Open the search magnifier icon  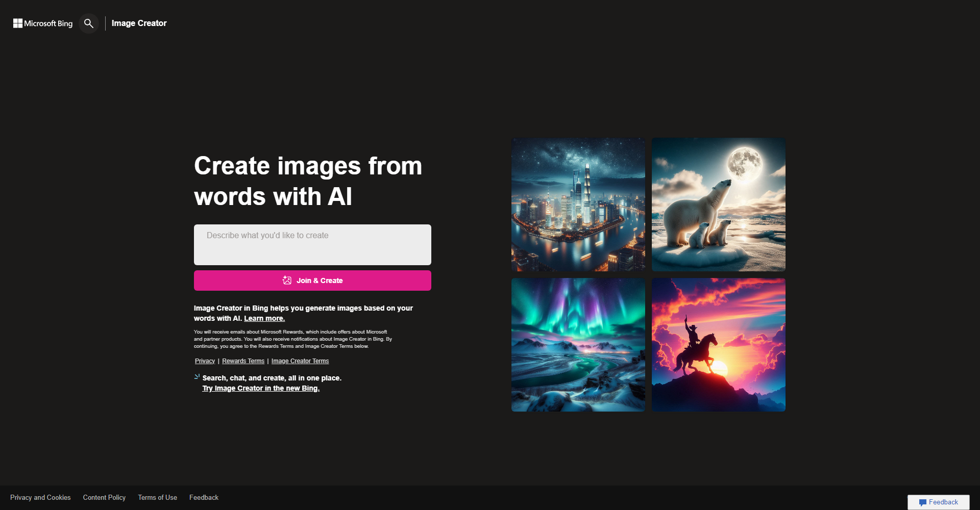pos(88,23)
